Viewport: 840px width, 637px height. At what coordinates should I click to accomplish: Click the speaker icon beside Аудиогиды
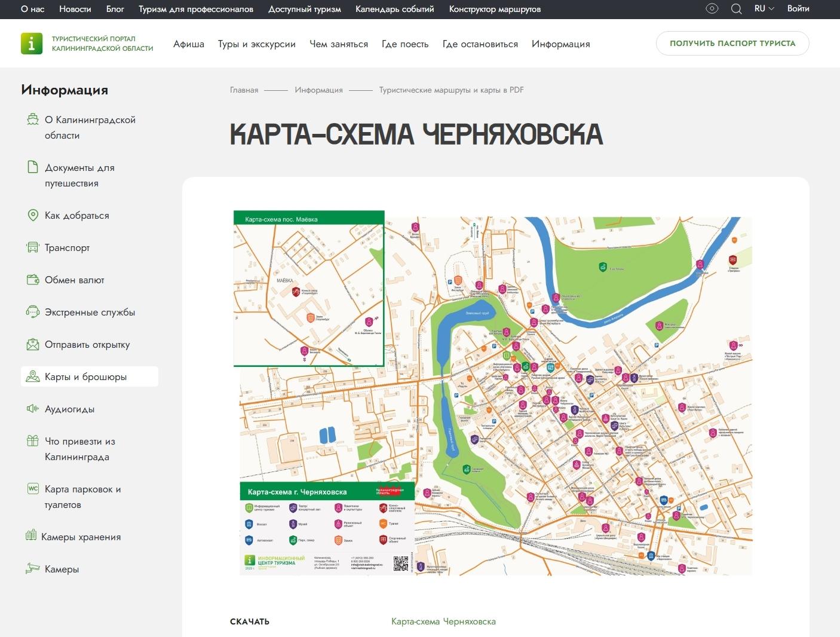coord(33,409)
